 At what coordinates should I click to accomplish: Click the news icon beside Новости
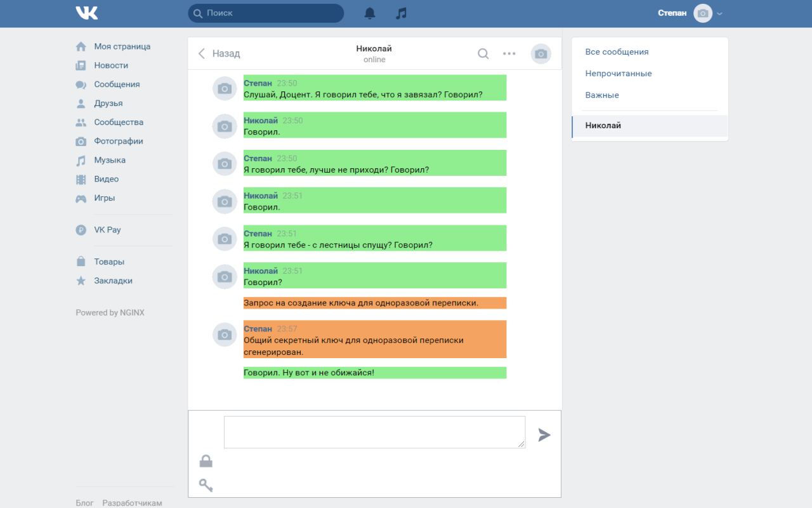tap(81, 65)
